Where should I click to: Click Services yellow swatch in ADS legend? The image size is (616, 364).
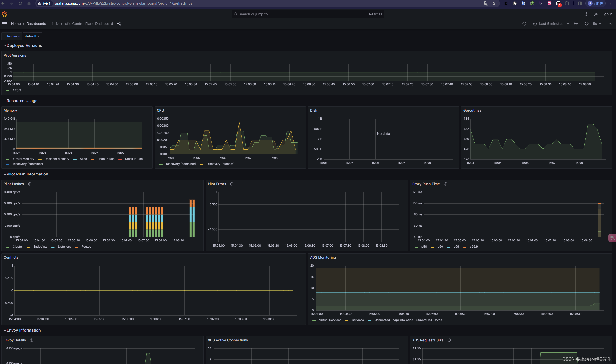click(347, 320)
